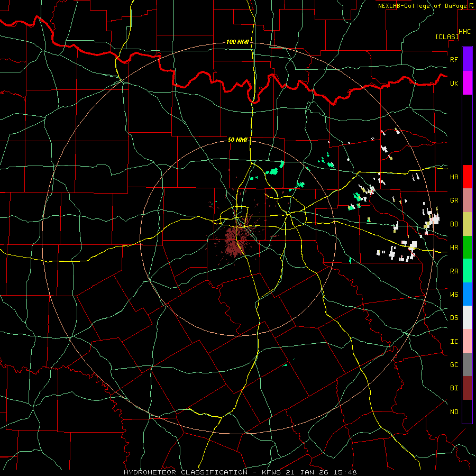This screenshot has width=476, height=476.
Task: Click the KFWS radar site identifier
Action: 270,472
